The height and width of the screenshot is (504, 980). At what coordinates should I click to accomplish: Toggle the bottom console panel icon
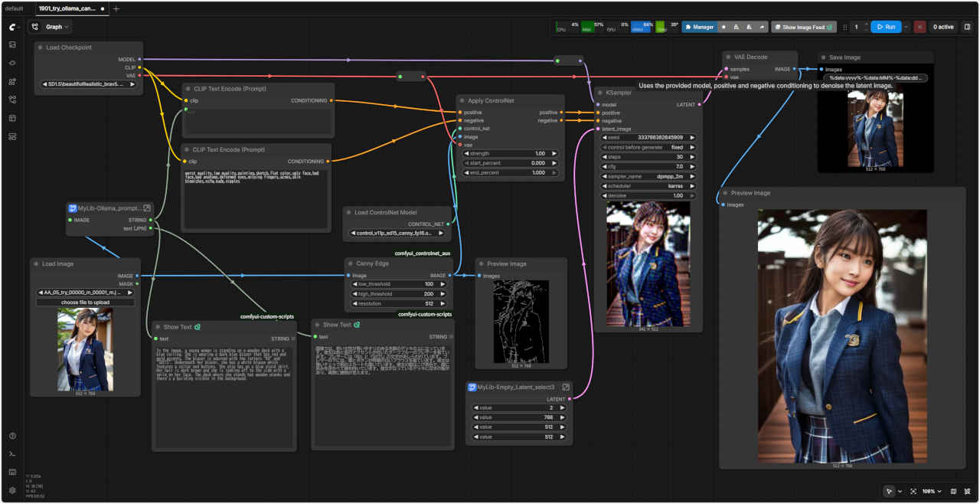pyautogui.click(x=12, y=454)
